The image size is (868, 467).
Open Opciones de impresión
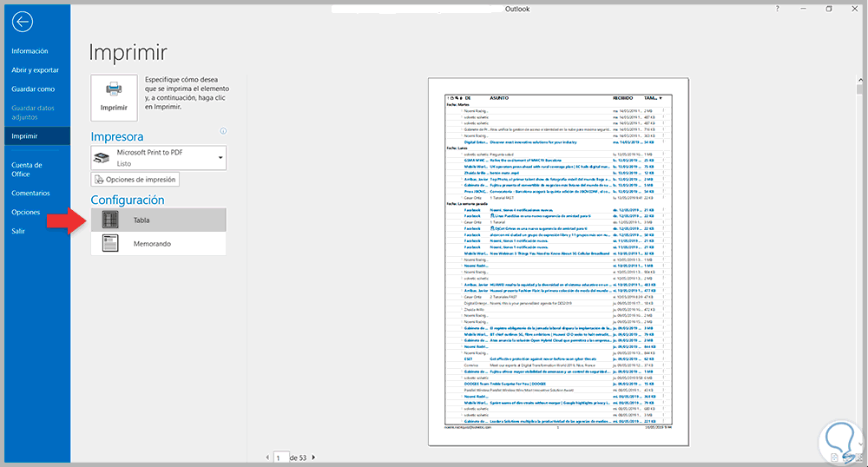[x=135, y=180]
